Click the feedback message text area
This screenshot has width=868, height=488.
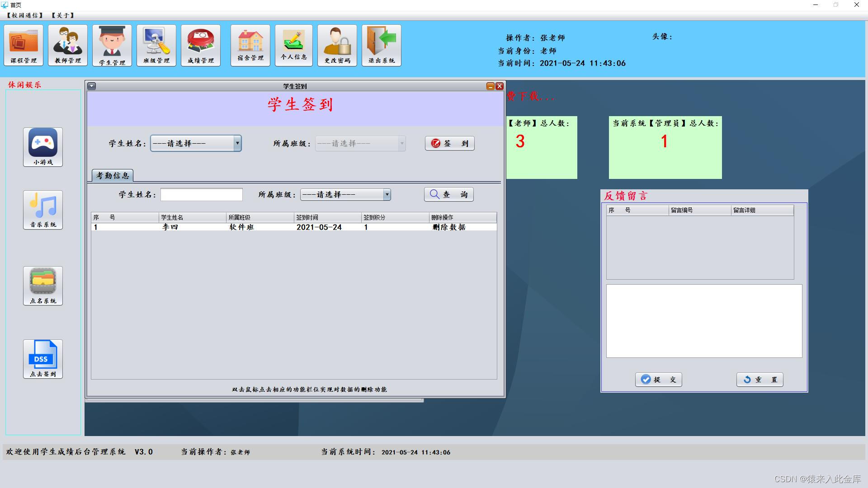[x=704, y=321]
